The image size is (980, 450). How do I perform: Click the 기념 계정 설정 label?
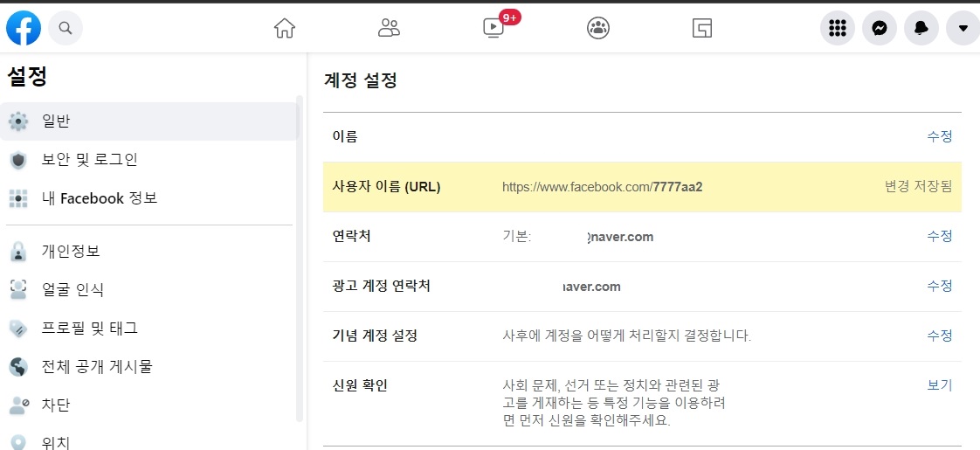pos(374,336)
